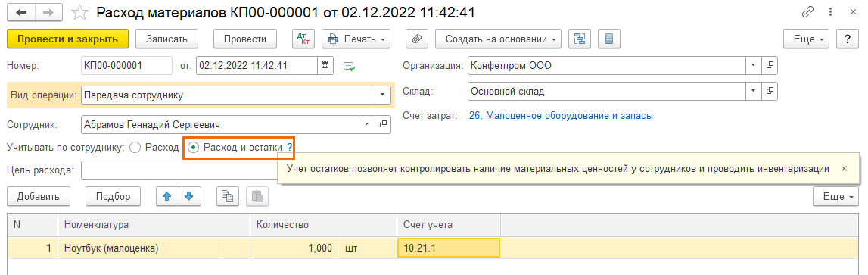This screenshot has height=275, width=868.
Task: Expand the Организация dropdown list
Action: (x=753, y=65)
